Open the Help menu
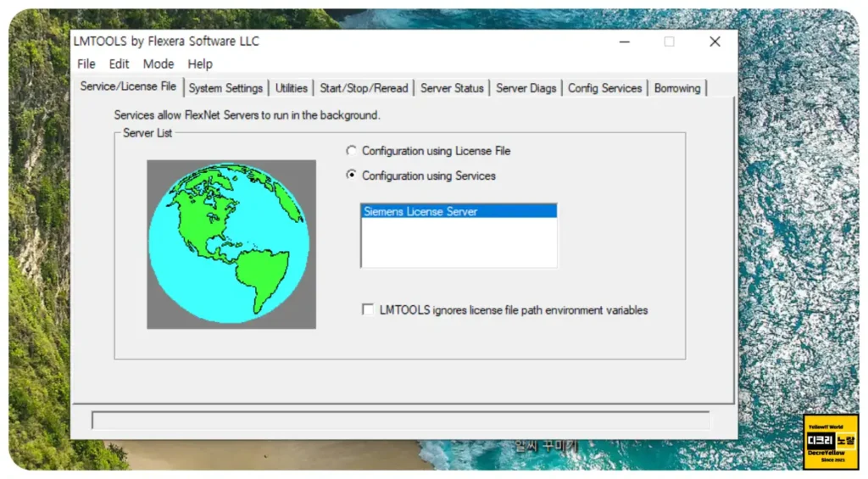The image size is (868, 479). (x=200, y=64)
